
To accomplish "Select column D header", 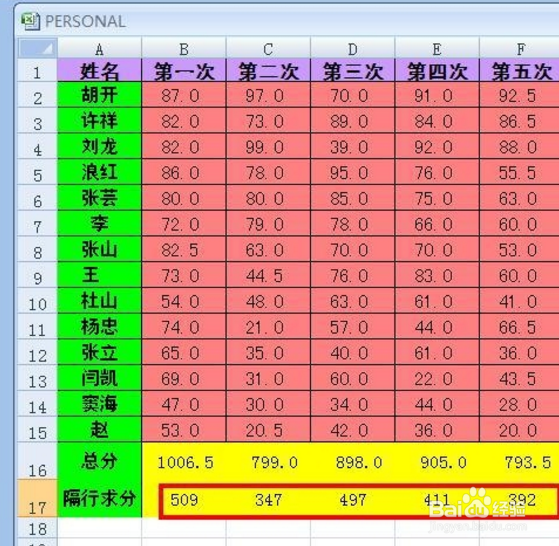I will pos(353,48).
